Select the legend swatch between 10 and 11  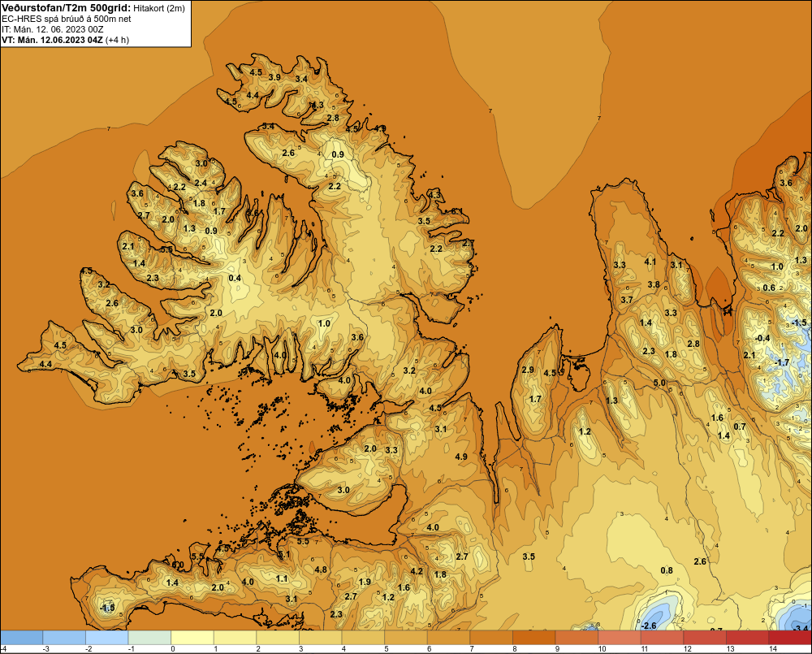(620, 638)
